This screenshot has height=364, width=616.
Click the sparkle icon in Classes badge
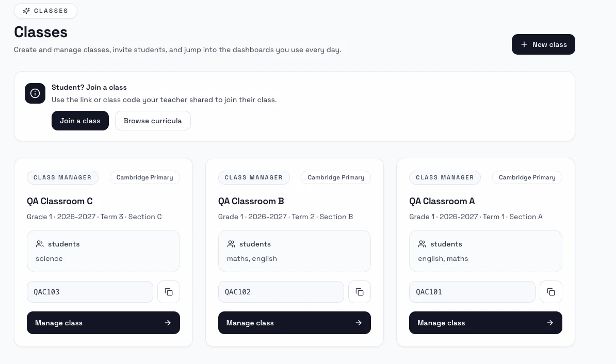click(x=26, y=11)
